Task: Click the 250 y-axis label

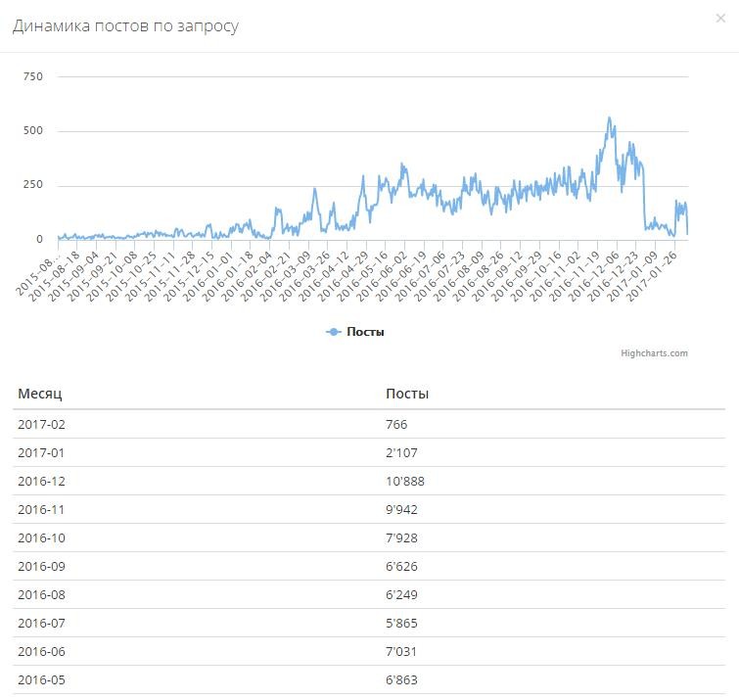Action: 33,184
